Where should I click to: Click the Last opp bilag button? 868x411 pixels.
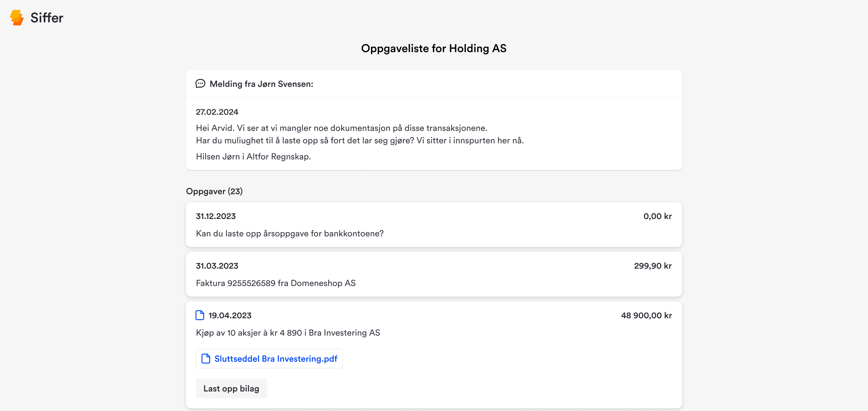point(231,388)
